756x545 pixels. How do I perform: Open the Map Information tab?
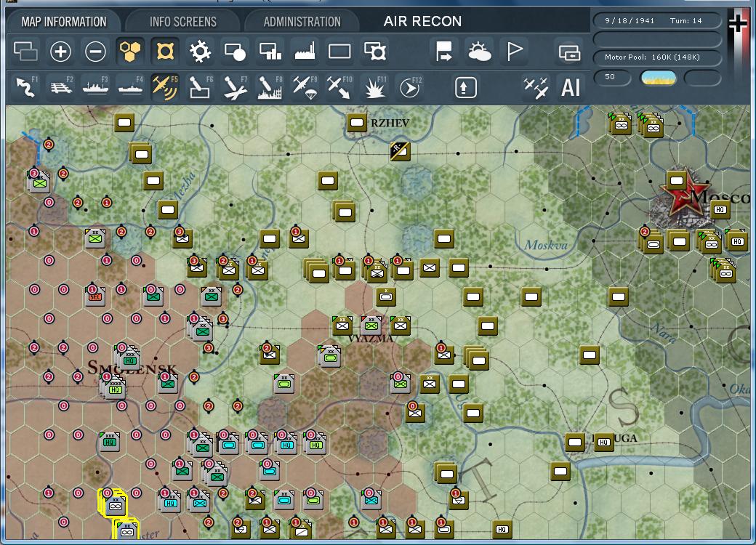click(63, 21)
